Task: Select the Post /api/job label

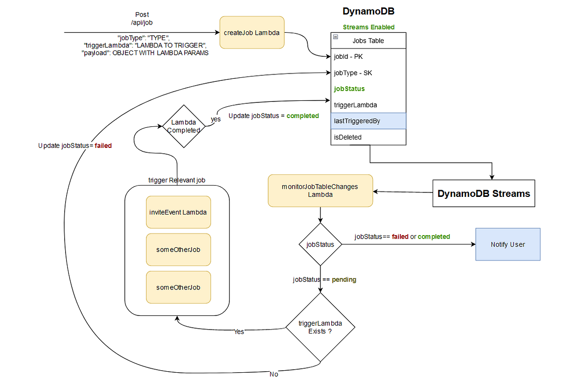Action: coord(142,18)
